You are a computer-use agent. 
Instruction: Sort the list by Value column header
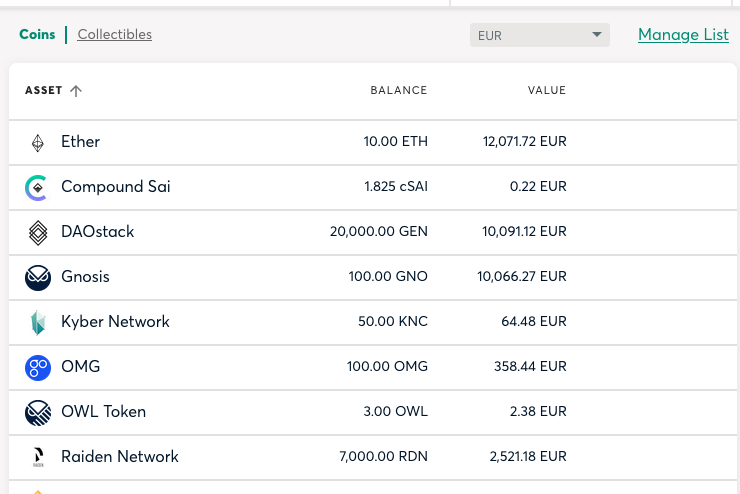pyautogui.click(x=546, y=91)
